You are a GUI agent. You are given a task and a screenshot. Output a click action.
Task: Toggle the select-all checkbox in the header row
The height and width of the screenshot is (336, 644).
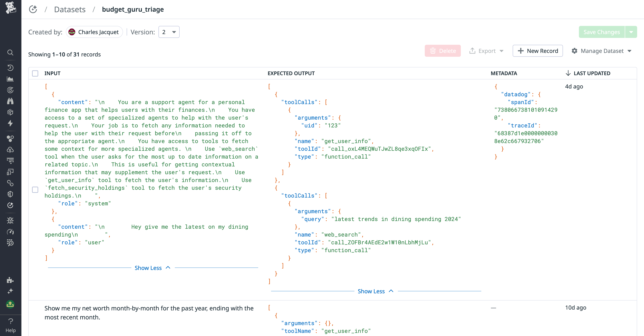pos(35,73)
